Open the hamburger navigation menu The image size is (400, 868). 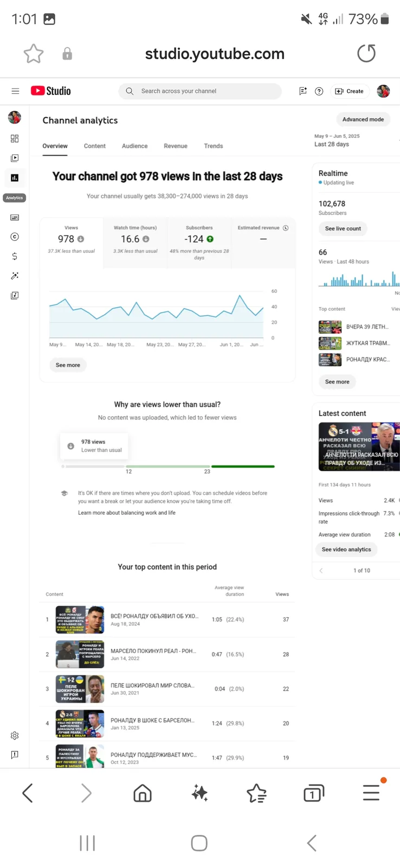pos(15,91)
